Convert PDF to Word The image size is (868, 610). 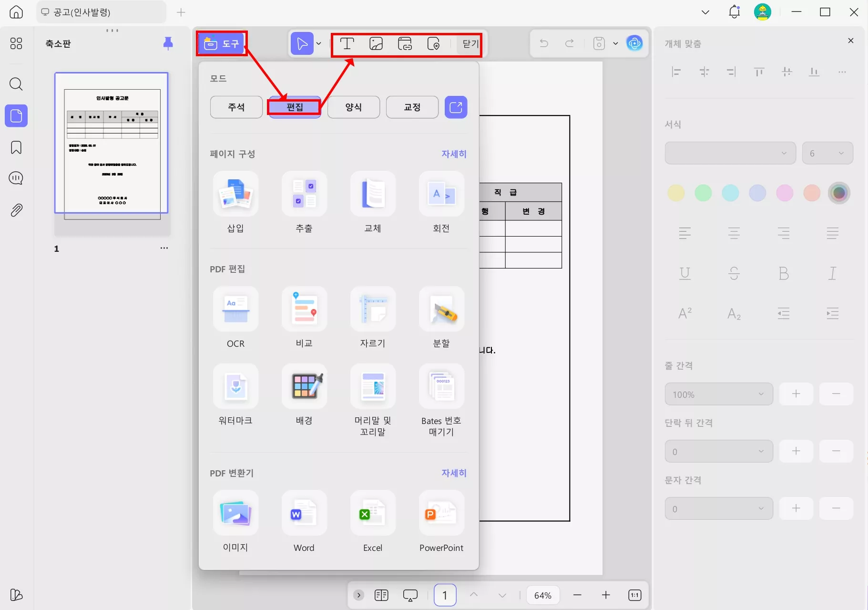pyautogui.click(x=304, y=522)
